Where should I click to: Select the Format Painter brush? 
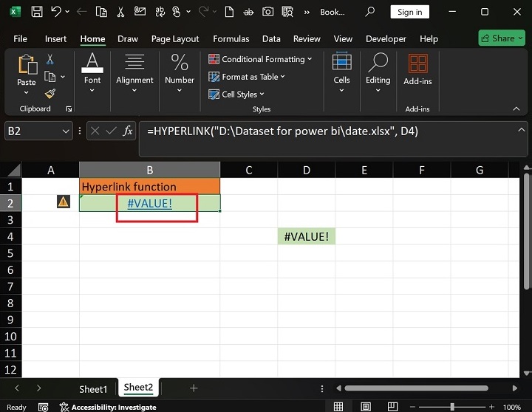[50, 94]
